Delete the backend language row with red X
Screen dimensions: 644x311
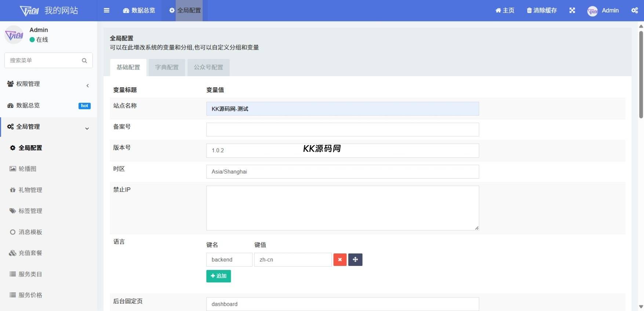coord(340,260)
